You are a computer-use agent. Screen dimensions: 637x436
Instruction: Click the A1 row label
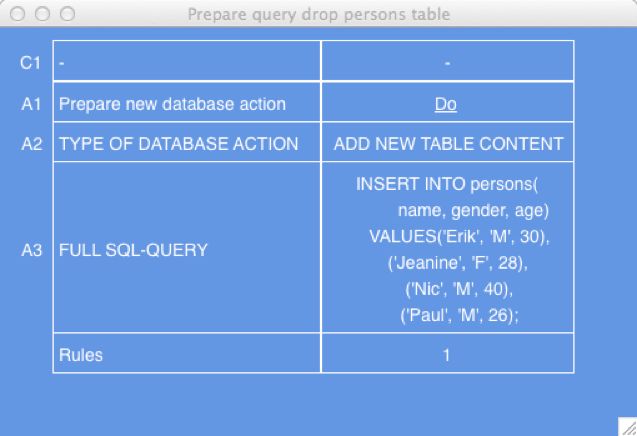click(31, 104)
